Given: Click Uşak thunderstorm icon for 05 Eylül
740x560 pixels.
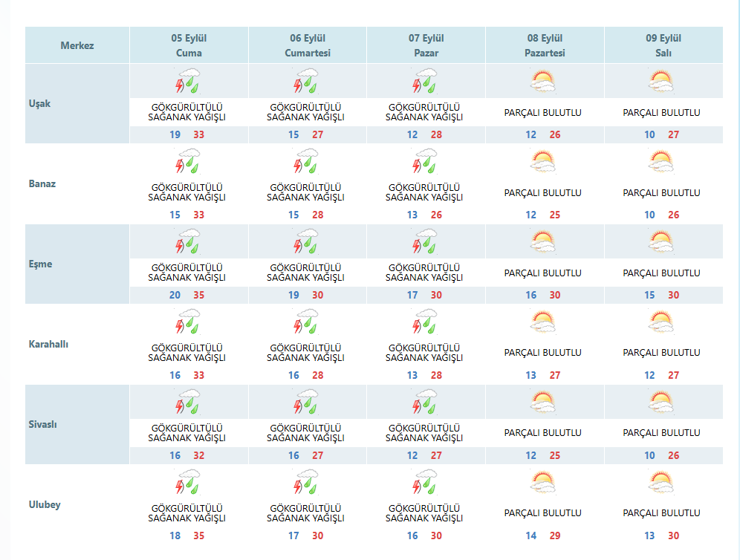Looking at the screenshot, I should (x=188, y=81).
